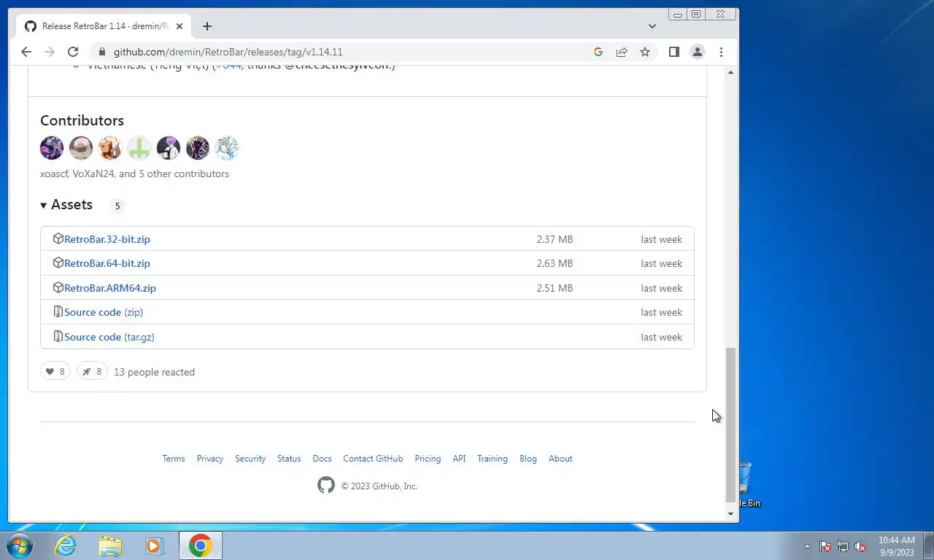Download Source code (zip)

(x=104, y=312)
